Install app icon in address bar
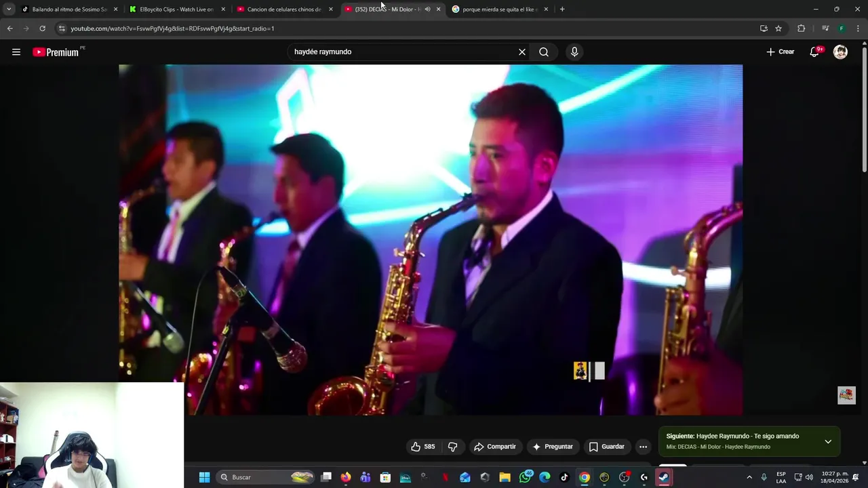The image size is (868, 488). [x=764, y=28]
